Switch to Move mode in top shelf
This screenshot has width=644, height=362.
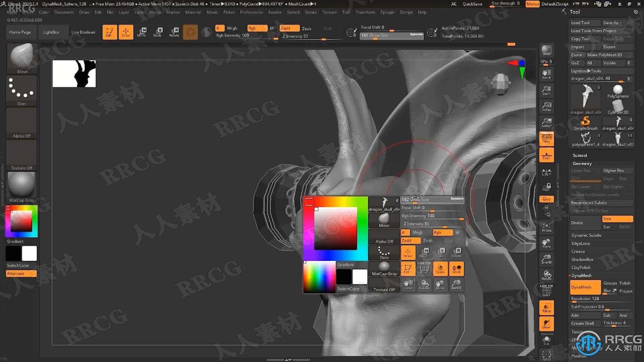142,32
